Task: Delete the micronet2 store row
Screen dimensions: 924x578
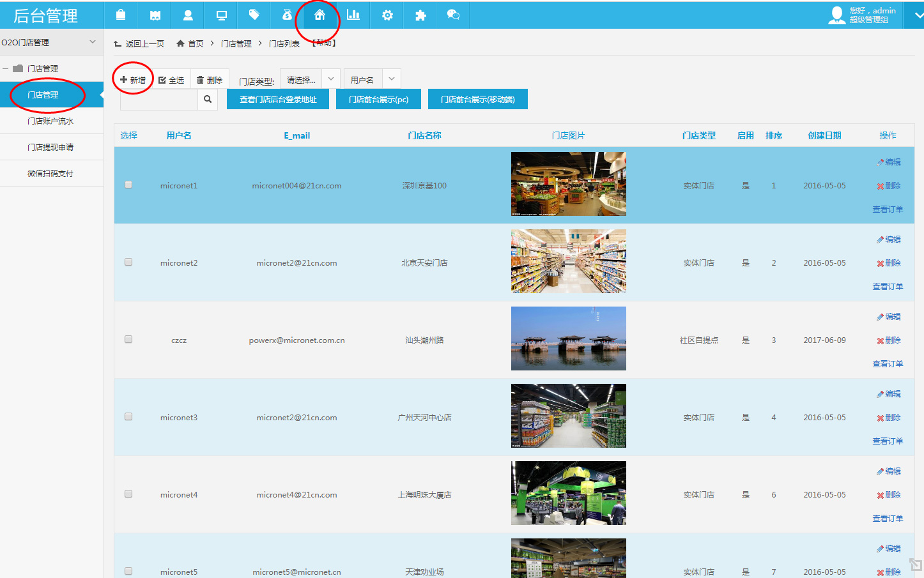Action: [889, 263]
